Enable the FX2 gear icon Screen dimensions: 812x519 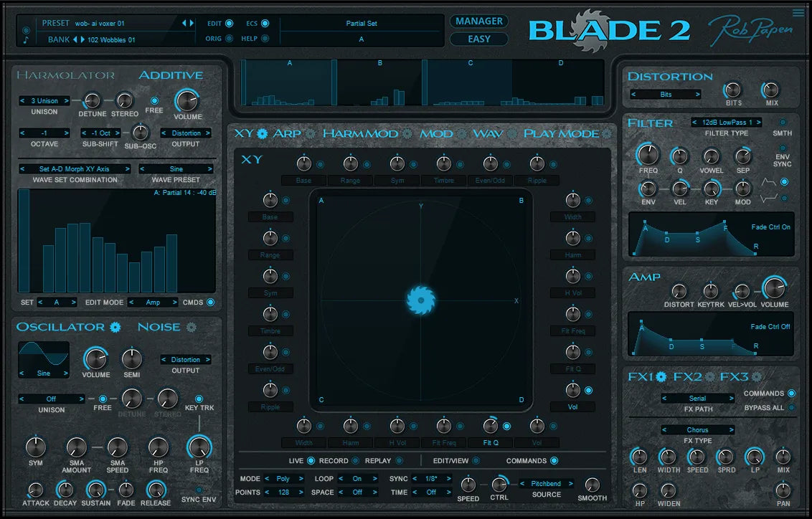(709, 376)
